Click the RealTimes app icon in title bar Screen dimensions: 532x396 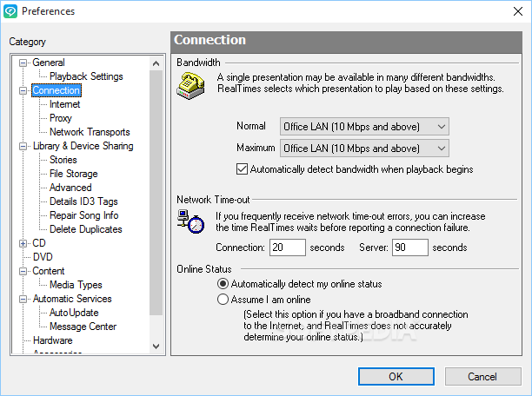point(10,11)
